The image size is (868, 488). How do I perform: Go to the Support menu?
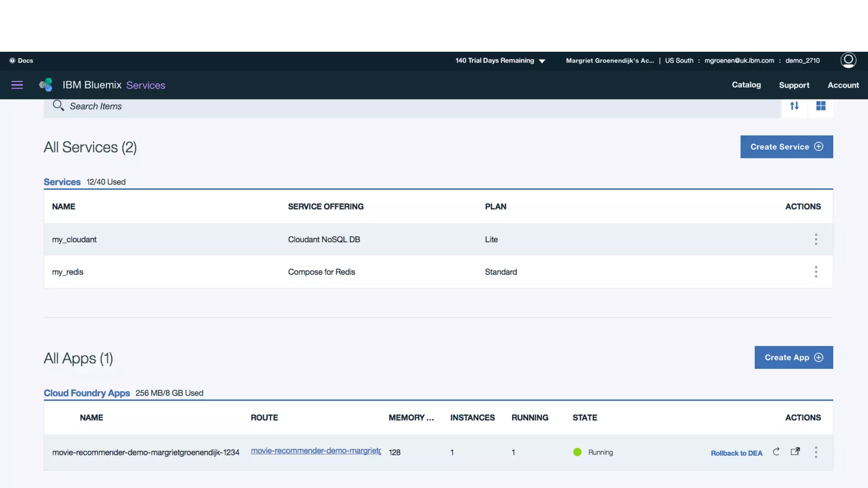pyautogui.click(x=794, y=85)
